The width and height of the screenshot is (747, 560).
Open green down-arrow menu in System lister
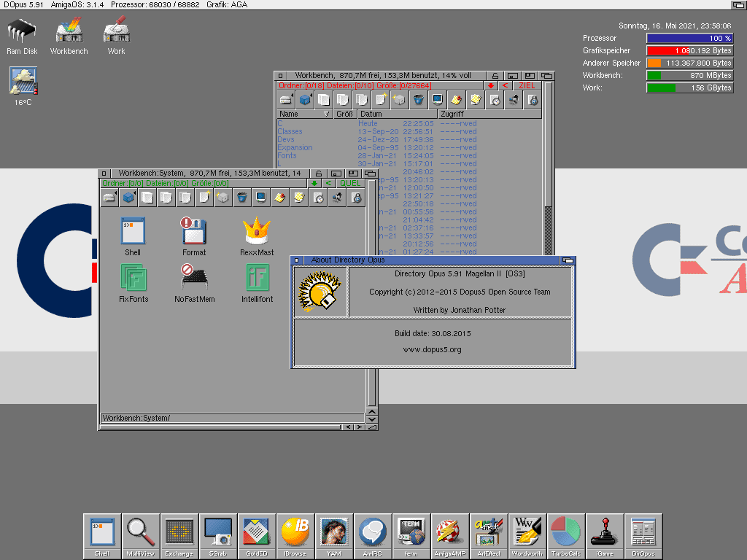tap(314, 183)
